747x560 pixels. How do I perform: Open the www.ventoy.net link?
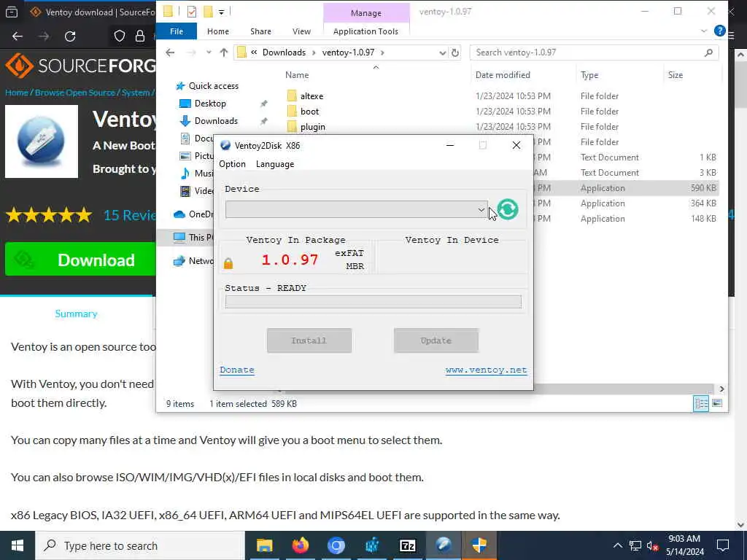coord(486,370)
